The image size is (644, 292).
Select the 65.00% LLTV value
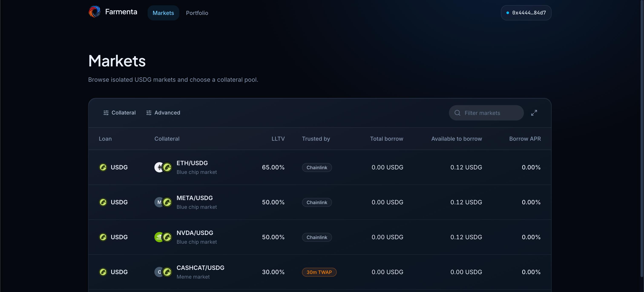[x=273, y=167]
